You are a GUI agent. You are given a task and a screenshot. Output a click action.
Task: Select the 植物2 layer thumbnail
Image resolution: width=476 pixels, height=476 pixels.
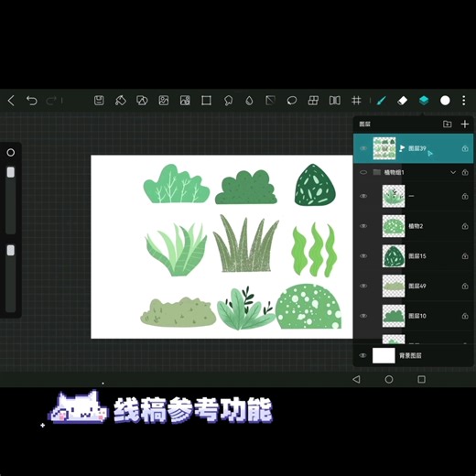click(x=394, y=226)
